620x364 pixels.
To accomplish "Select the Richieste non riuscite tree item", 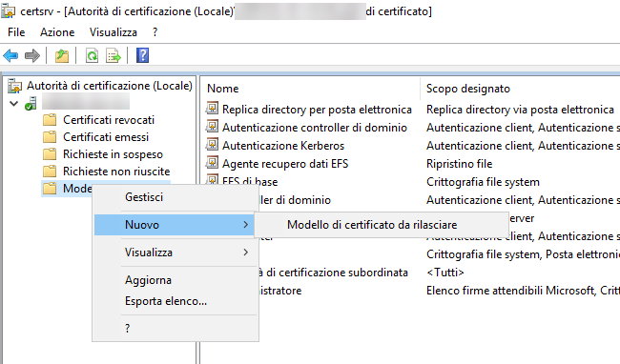I will coord(116,172).
